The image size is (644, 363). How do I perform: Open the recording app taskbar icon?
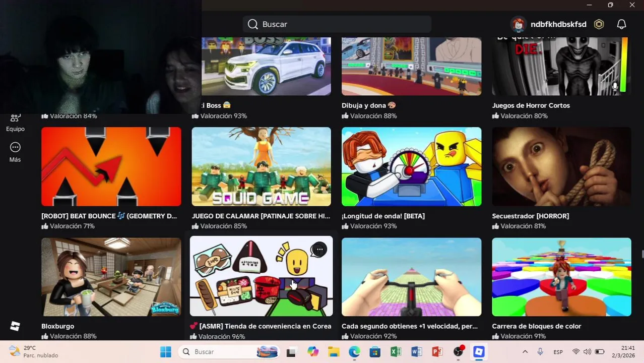(x=458, y=351)
